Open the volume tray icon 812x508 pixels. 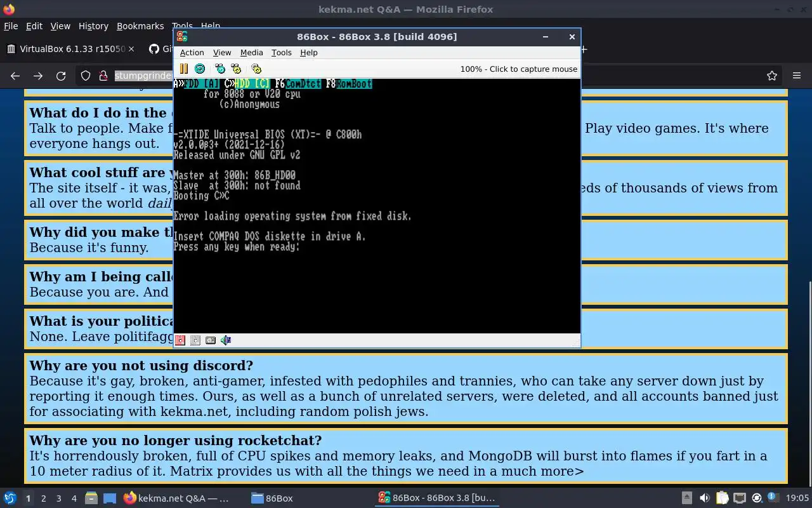(x=704, y=498)
